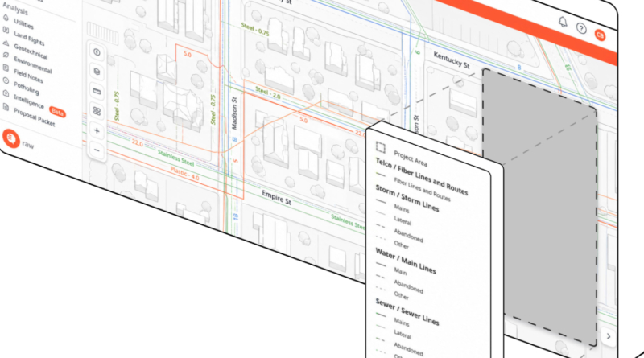Click the Water / Main Lines legend heading
The image size is (644, 358).
pyautogui.click(x=406, y=261)
